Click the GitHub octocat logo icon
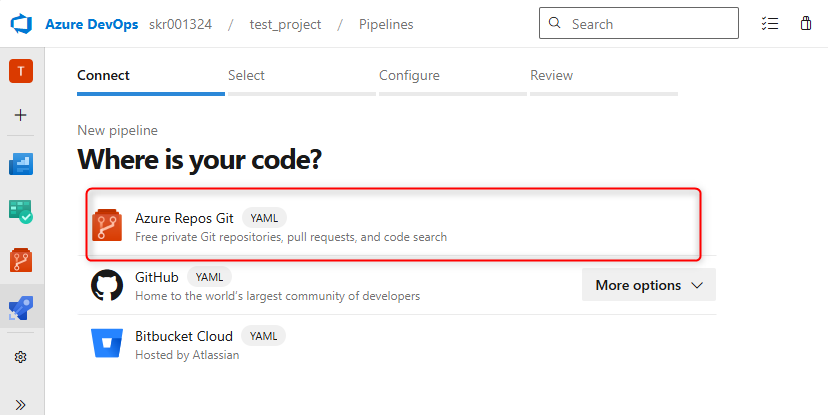 pos(107,286)
